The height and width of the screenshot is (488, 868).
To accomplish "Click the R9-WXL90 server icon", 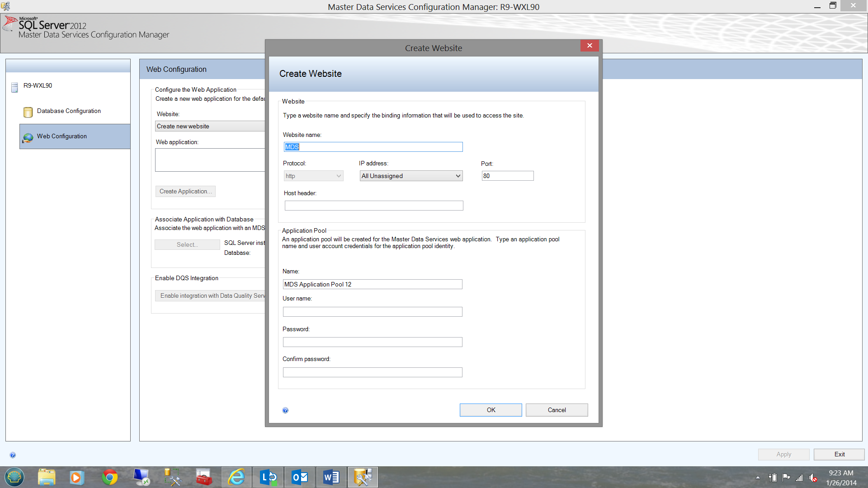I will (x=14, y=87).
